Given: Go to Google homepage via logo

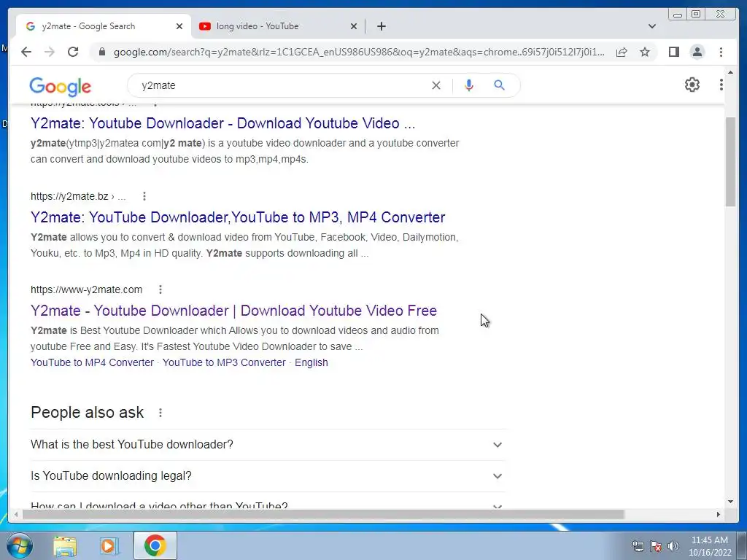Looking at the screenshot, I should click(60, 86).
